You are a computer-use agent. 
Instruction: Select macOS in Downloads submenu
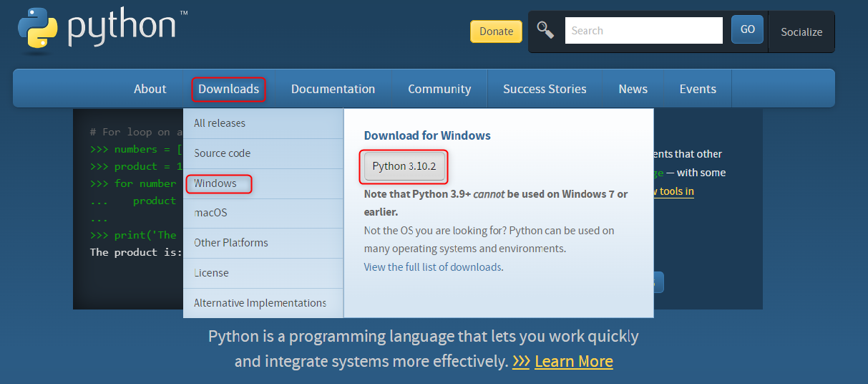263,213
